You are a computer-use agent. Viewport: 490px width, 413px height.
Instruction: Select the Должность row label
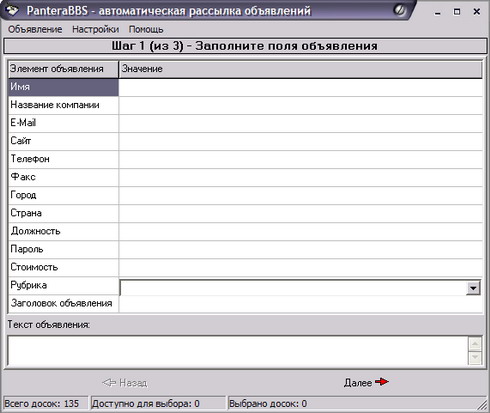click(63, 231)
